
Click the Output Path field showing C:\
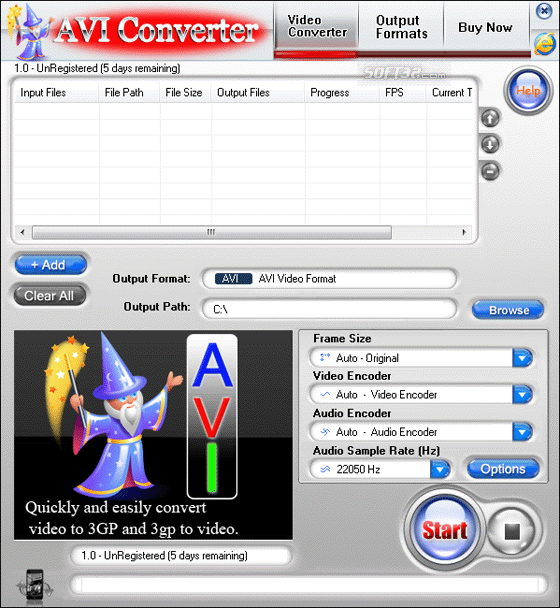point(329,309)
